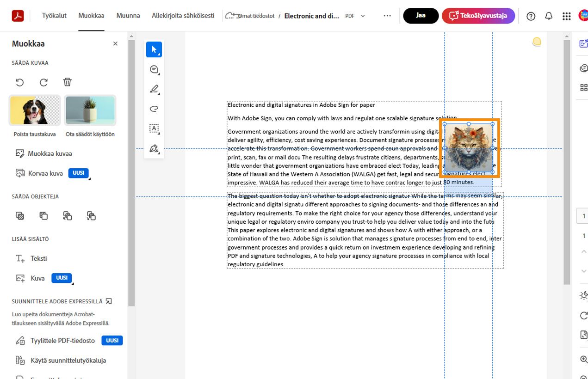Click Omat tiedostot breadcrumb
Image resolution: width=588 pixels, height=379 pixels.
(255, 16)
